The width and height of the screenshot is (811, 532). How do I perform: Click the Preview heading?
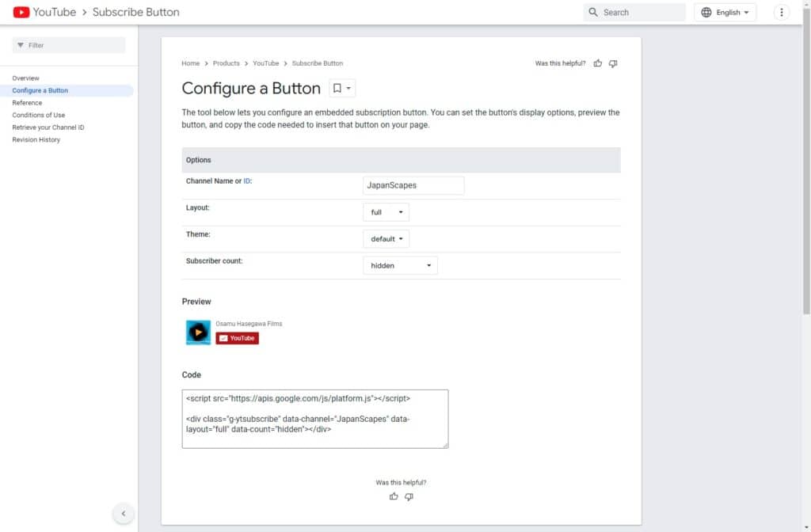pos(196,302)
